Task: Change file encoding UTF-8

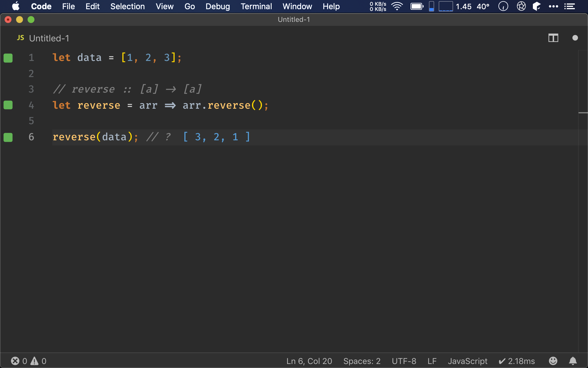Action: (404, 361)
